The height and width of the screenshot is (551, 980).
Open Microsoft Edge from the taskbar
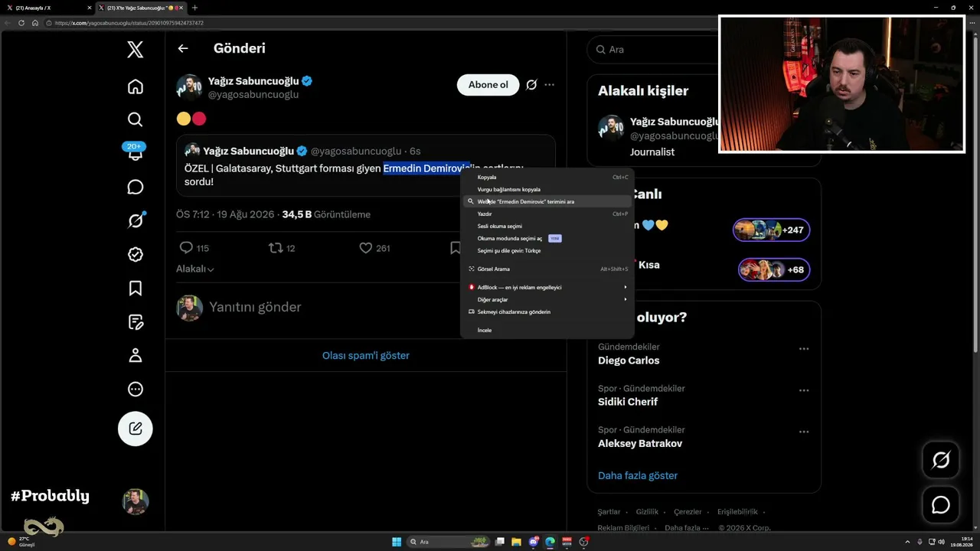[x=550, y=542]
